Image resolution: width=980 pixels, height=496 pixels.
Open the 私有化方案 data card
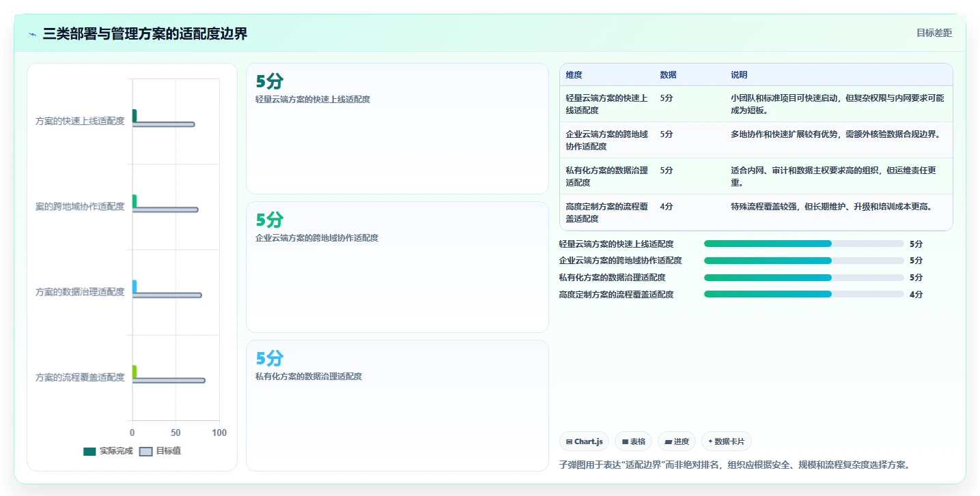point(397,405)
